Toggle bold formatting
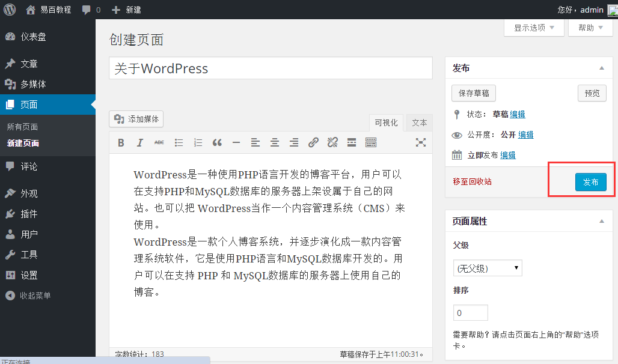 [121, 142]
